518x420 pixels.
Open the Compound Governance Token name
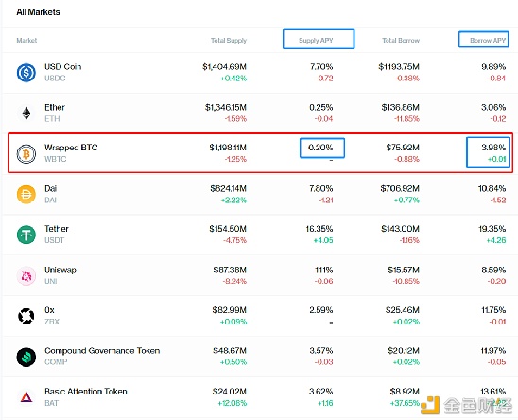coord(102,351)
